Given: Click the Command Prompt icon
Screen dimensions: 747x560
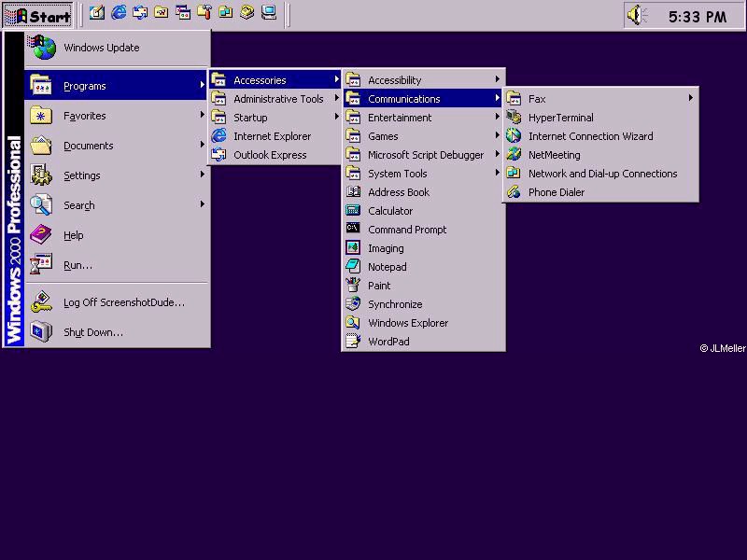Looking at the screenshot, I should pyautogui.click(x=353, y=228).
